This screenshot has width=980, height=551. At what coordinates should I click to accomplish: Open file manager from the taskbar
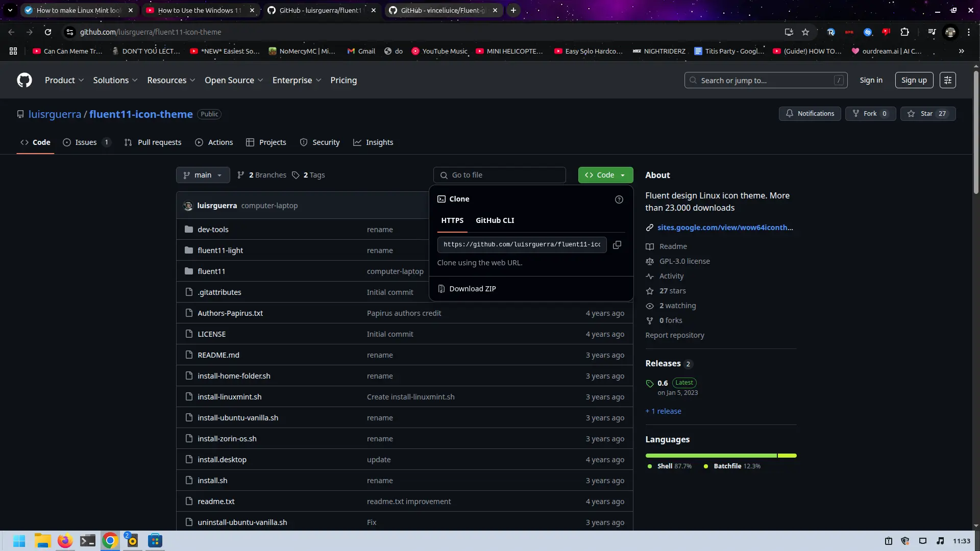(x=42, y=541)
